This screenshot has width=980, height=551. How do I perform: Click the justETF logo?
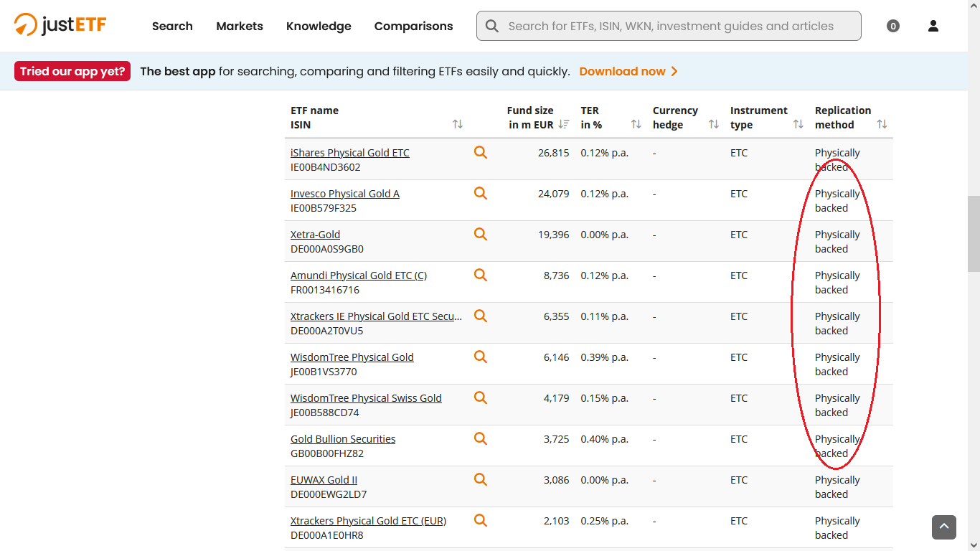tap(60, 25)
